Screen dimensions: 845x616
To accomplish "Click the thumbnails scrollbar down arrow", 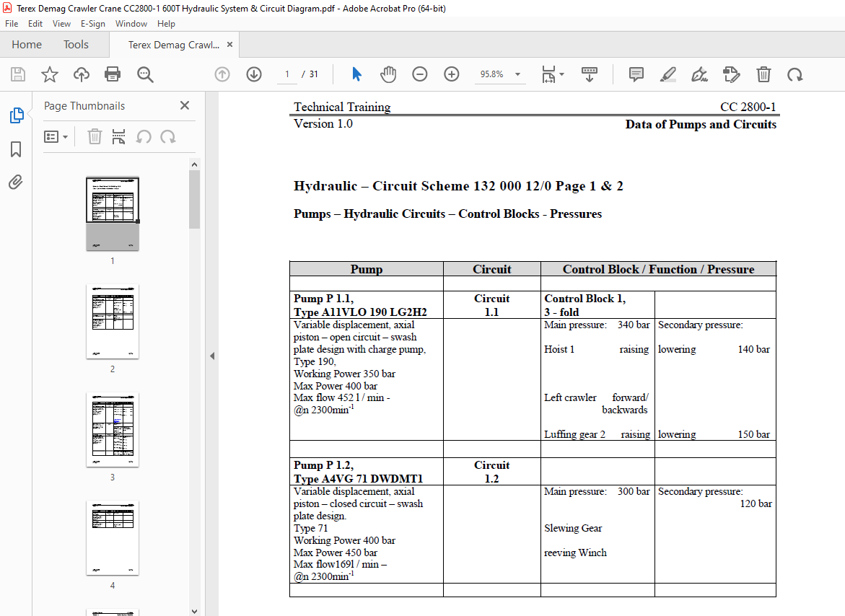I will (195, 611).
